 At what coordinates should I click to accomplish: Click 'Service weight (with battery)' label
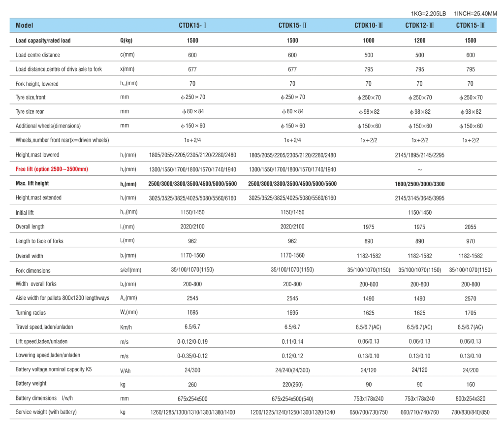pos(46,412)
